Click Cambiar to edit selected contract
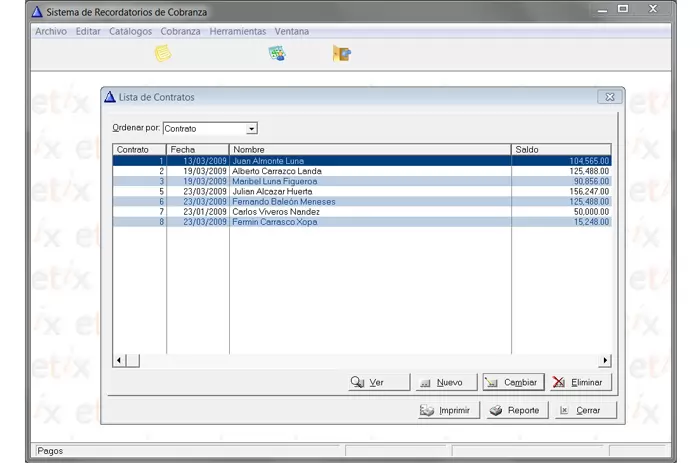Viewport: 700px width, 463px height. click(512, 382)
